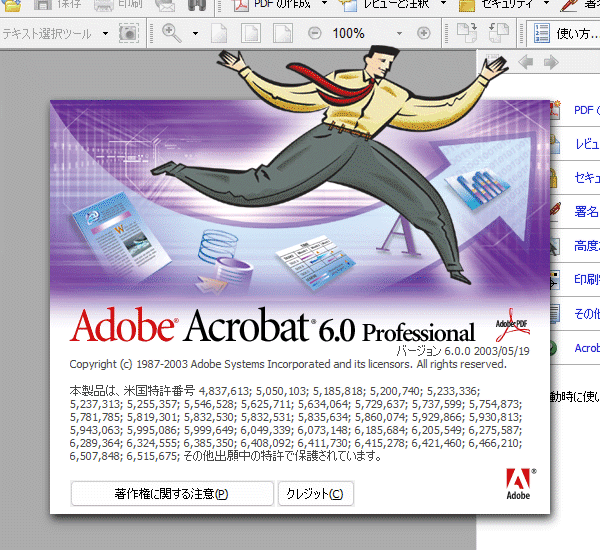Select the snapshot camera tool
600x550 pixels.
click(x=129, y=33)
